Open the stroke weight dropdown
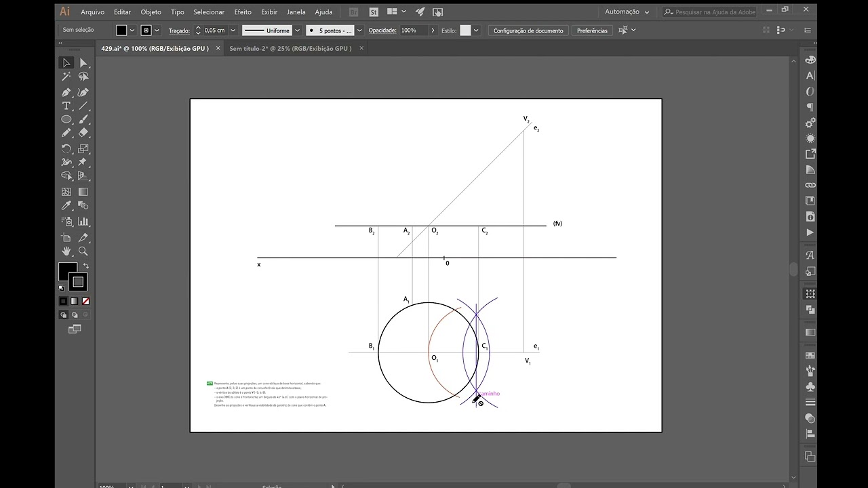Image resolution: width=868 pixels, height=488 pixels. [233, 30]
